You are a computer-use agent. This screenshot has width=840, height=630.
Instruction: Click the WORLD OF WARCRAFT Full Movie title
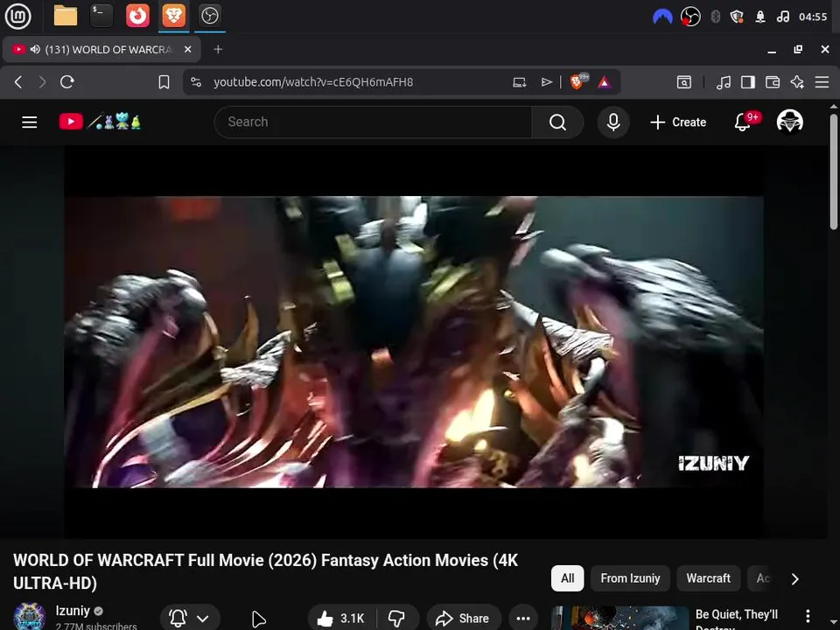point(266,571)
